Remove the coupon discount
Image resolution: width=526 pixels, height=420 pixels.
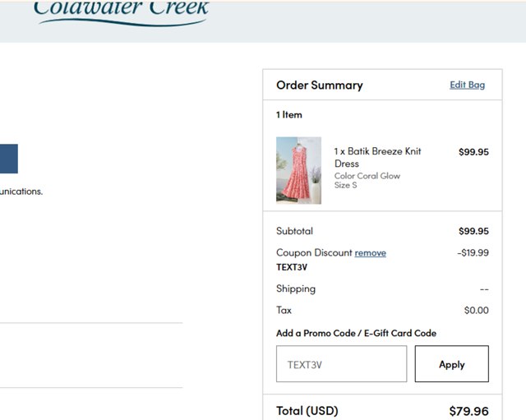coord(370,253)
